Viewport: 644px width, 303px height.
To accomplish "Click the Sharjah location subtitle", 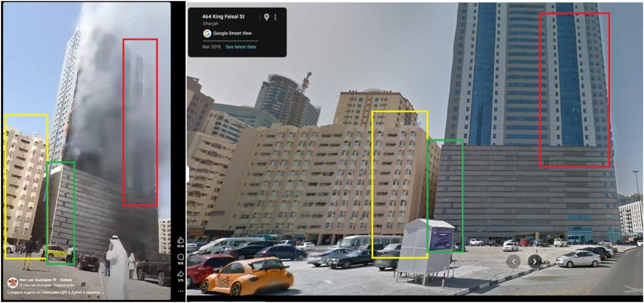I will pos(210,24).
